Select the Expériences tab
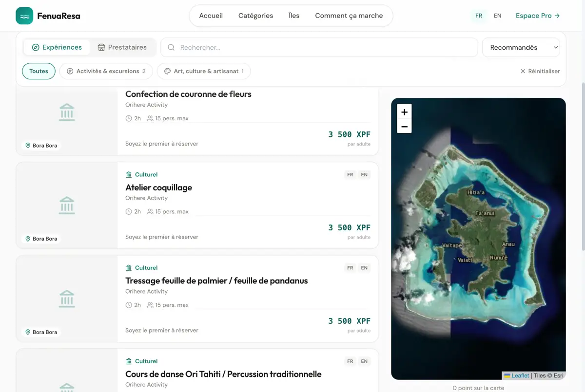Viewport: 585px width, 392px height. (x=57, y=47)
